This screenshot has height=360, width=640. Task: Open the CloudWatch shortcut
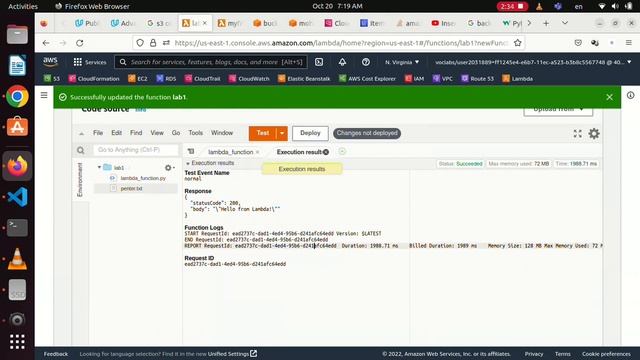(249, 78)
